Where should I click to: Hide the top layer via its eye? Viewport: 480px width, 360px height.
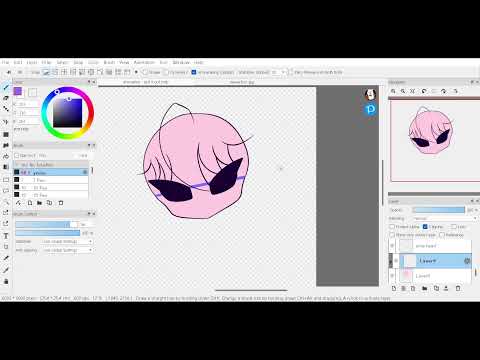(x=392, y=246)
